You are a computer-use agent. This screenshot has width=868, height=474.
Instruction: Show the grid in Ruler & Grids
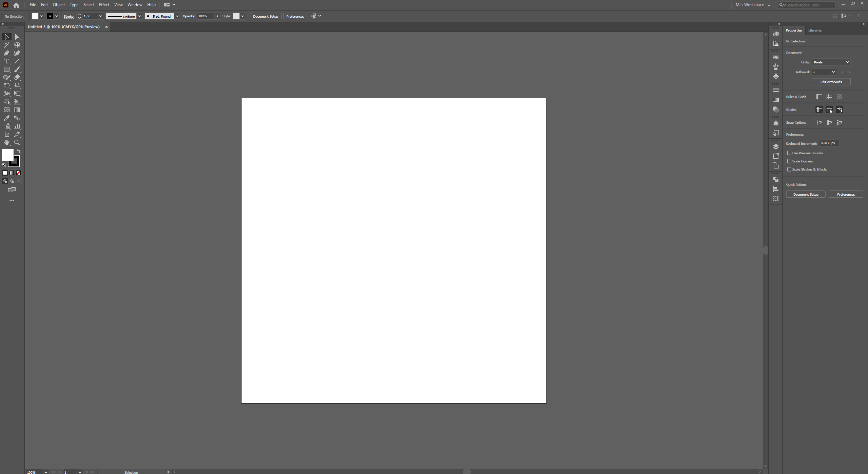click(829, 97)
